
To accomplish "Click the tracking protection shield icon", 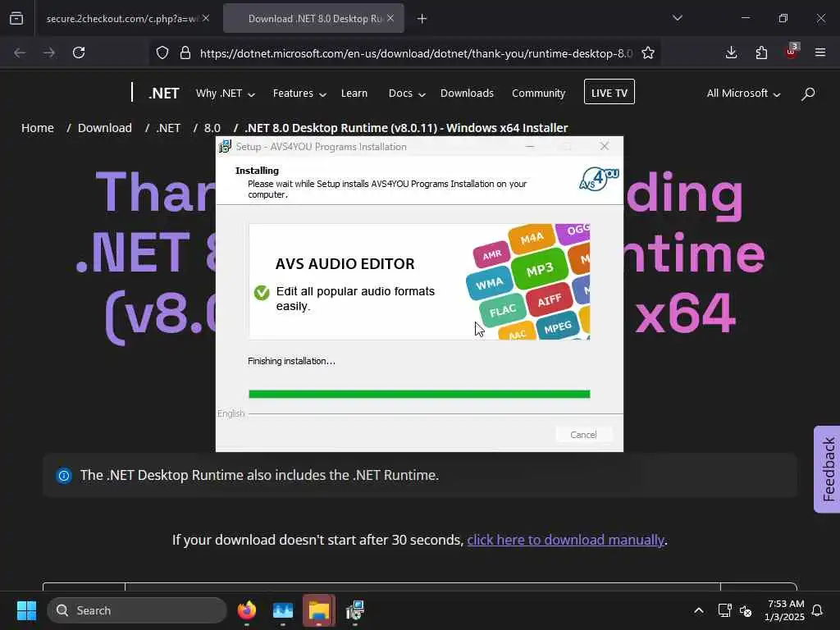I will click(162, 53).
